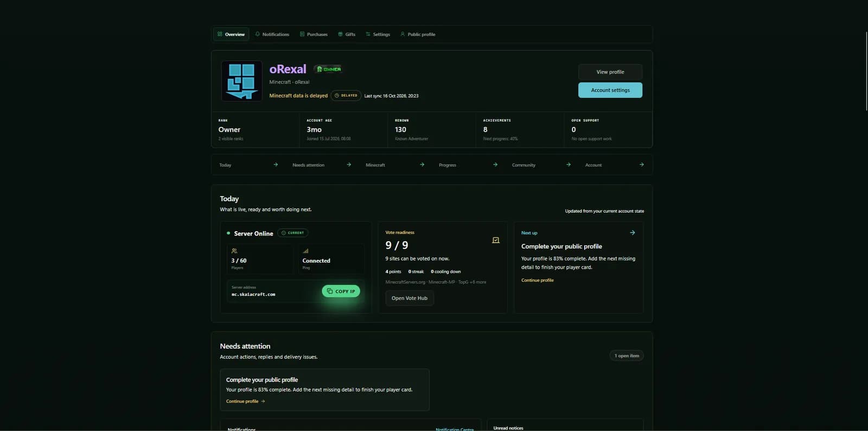Click the Public profile person icon
The image size is (868, 431).
[403, 34]
